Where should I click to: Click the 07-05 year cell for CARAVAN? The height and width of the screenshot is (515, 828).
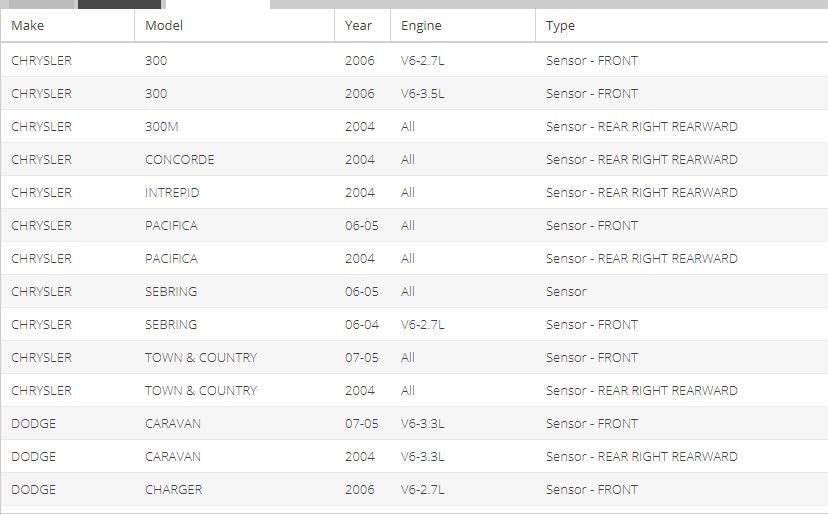pos(362,424)
